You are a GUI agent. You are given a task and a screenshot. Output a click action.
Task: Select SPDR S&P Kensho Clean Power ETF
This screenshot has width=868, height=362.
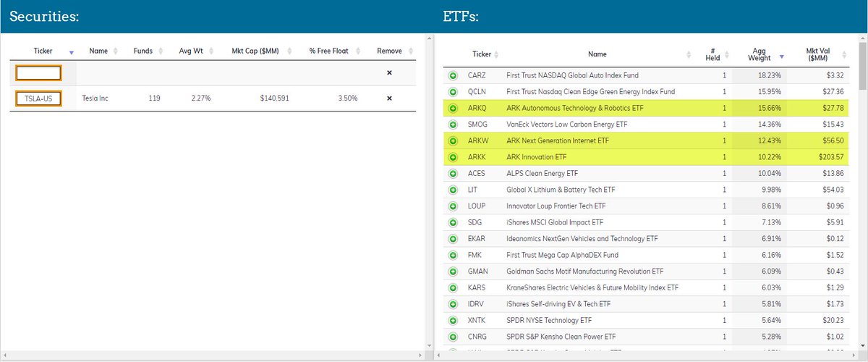(562, 337)
